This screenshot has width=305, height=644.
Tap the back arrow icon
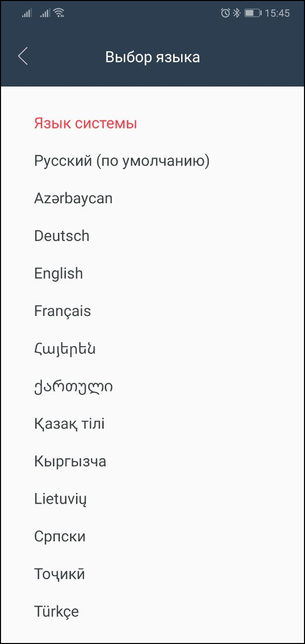tap(23, 56)
